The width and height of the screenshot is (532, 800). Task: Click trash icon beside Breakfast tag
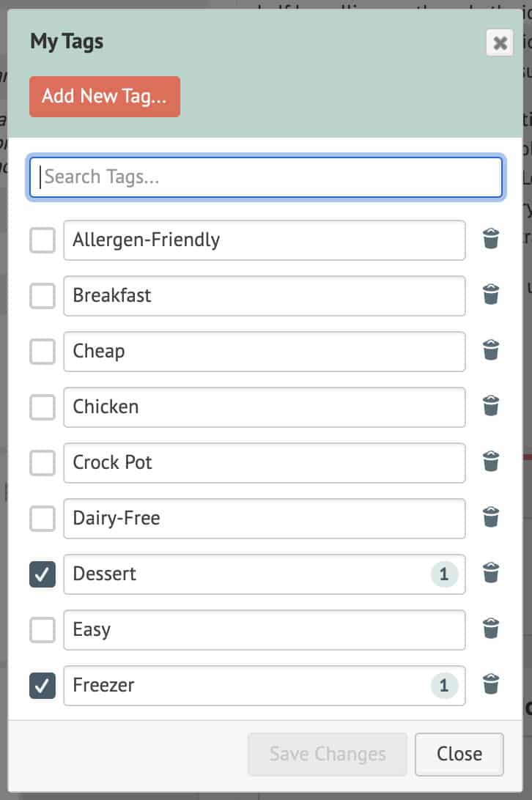[x=491, y=295]
